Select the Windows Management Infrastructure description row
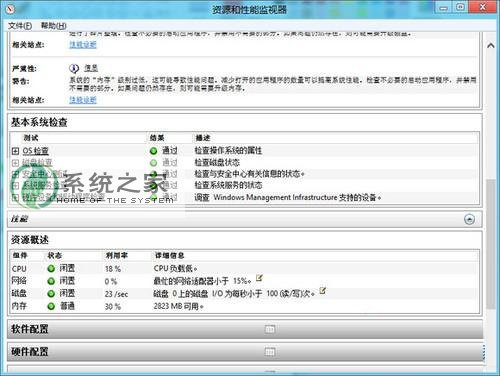 point(288,197)
